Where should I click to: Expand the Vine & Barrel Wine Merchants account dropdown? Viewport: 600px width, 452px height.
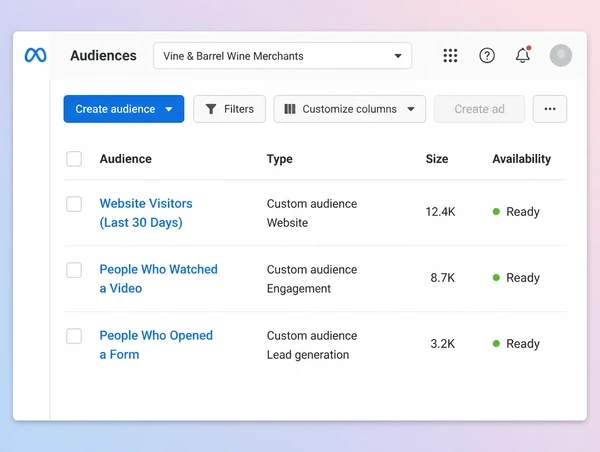tap(282, 56)
